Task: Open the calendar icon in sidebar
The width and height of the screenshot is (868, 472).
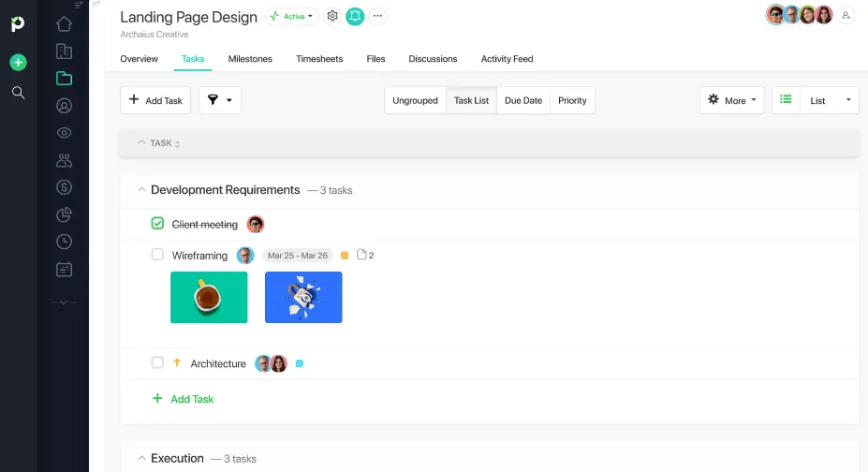Action: click(65, 270)
